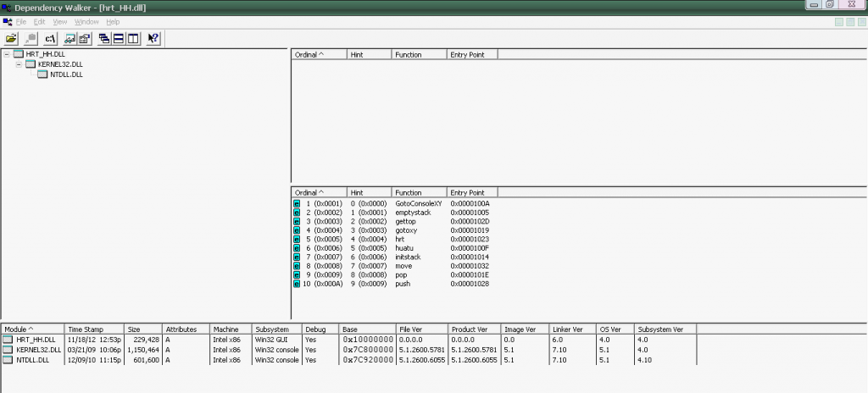The width and height of the screenshot is (868, 393).
Task: Click the Linker Ver column header
Action: coord(572,329)
